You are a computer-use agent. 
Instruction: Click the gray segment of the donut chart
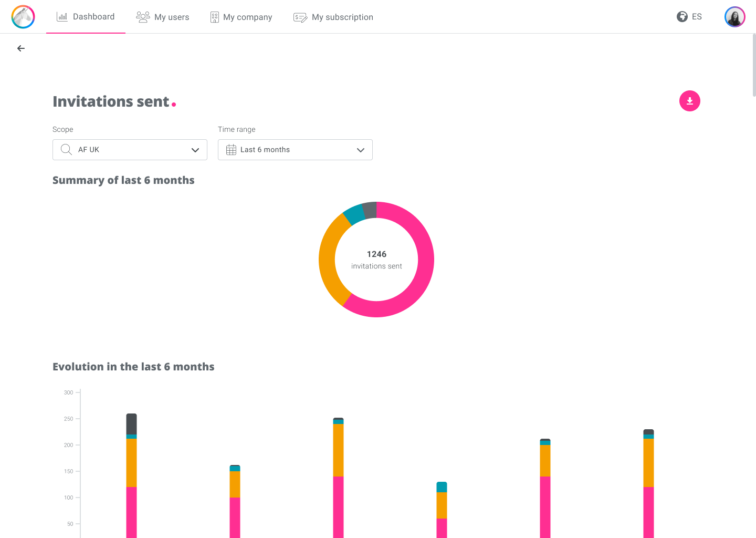point(370,210)
